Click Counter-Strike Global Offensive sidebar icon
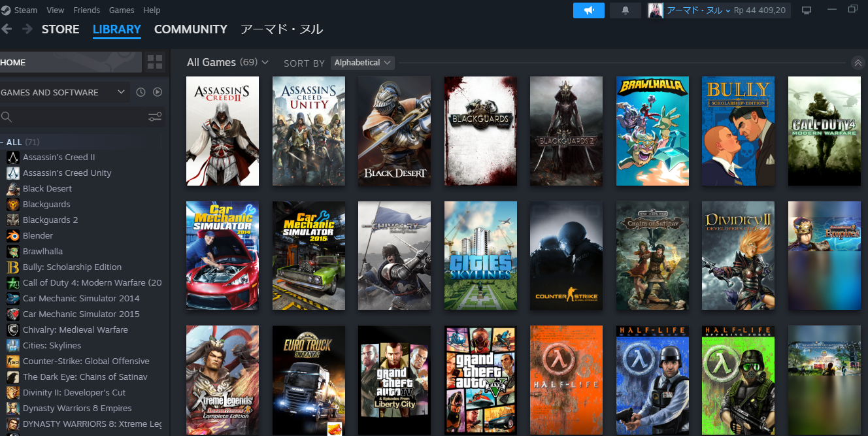This screenshot has height=436, width=868. [13, 361]
